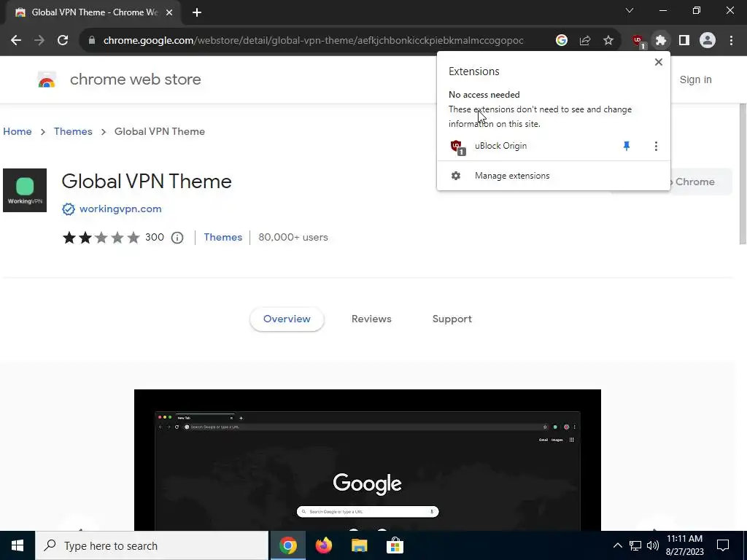This screenshot has height=560, width=747.
Task: Click the theme preview screenshot
Action: pos(368,460)
